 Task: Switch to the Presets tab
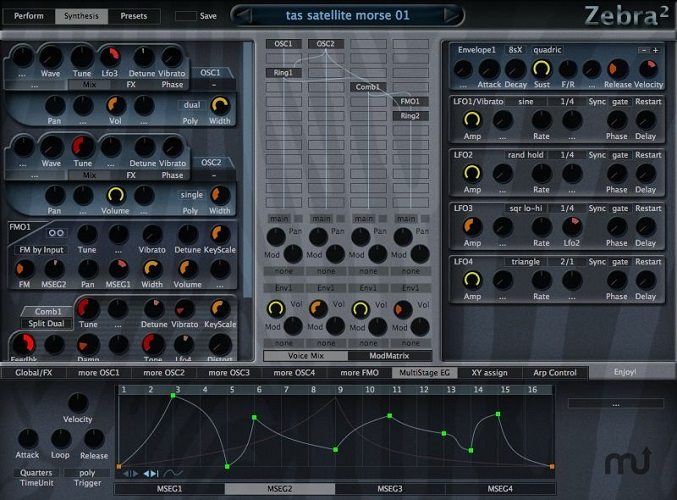[133, 16]
